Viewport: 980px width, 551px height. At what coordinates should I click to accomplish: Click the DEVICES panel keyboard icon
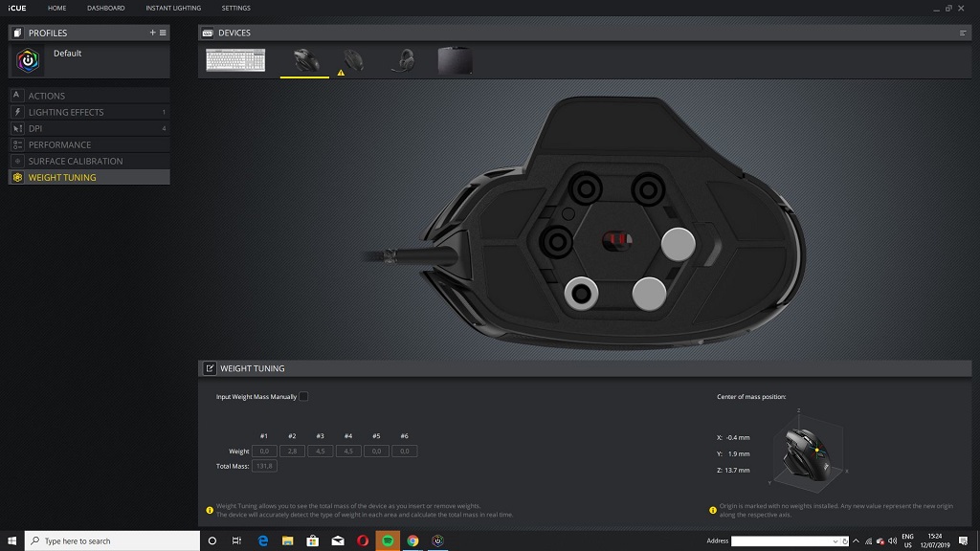(x=208, y=33)
